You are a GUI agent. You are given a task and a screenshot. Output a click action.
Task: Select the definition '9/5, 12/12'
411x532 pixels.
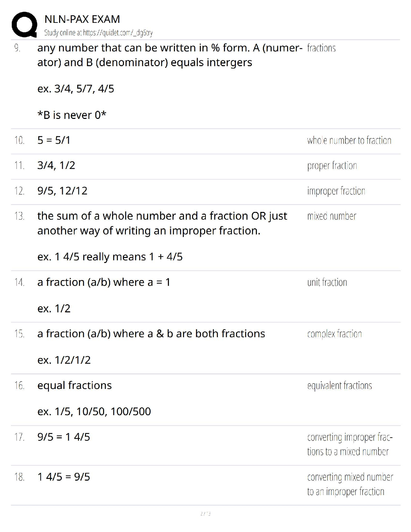tap(62, 191)
